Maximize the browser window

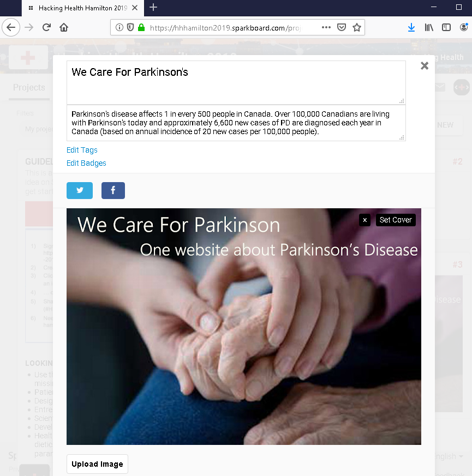459,7
